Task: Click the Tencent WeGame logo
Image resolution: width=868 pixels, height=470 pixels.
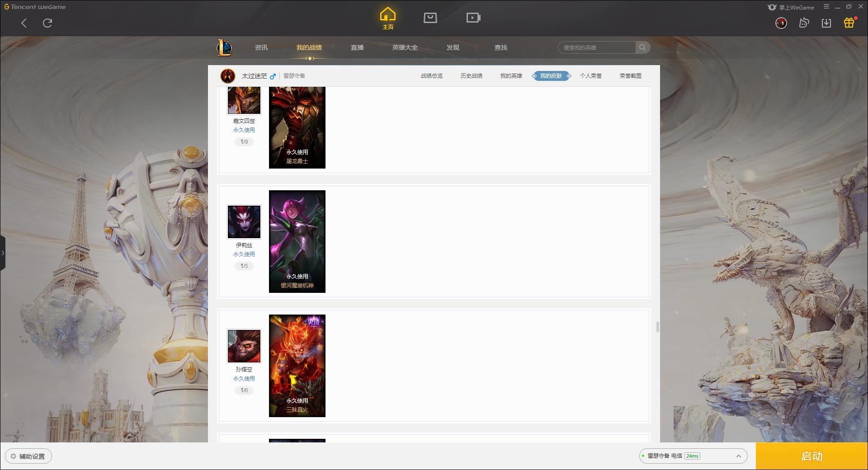Action: point(35,7)
